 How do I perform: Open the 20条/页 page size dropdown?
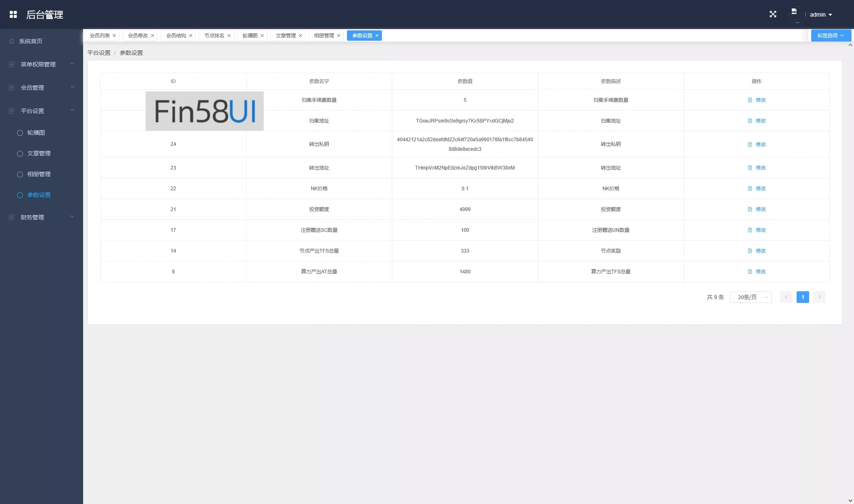coord(751,297)
